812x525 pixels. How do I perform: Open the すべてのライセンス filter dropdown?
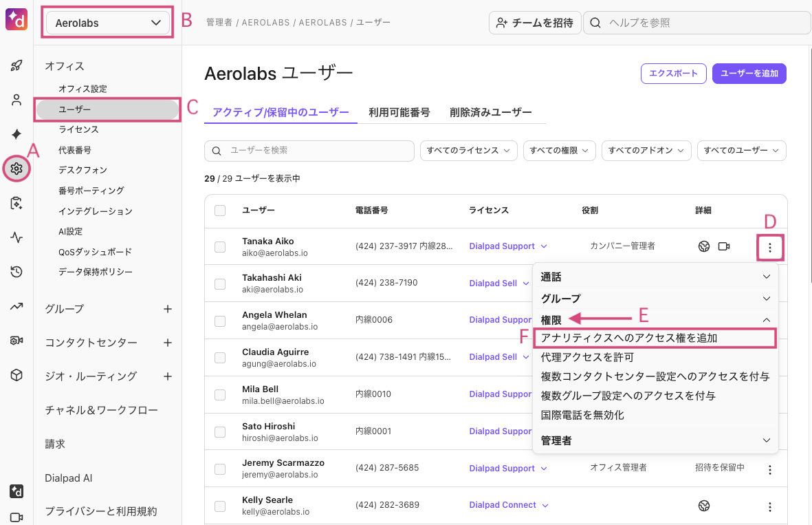coord(468,150)
